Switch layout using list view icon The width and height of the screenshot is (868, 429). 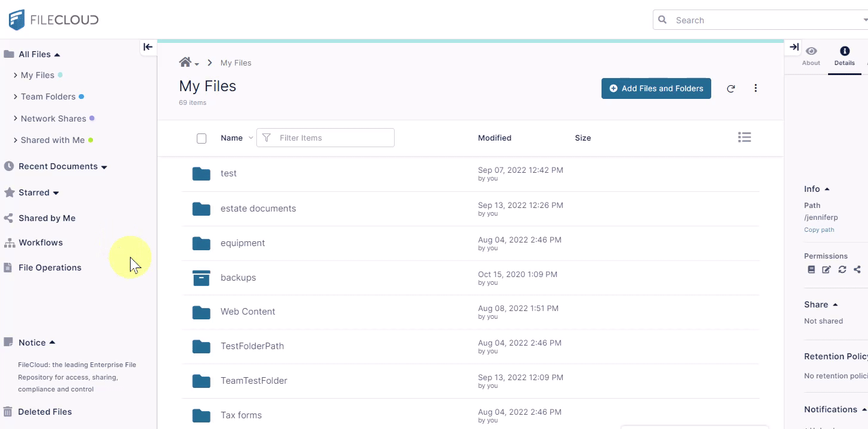pyautogui.click(x=744, y=138)
